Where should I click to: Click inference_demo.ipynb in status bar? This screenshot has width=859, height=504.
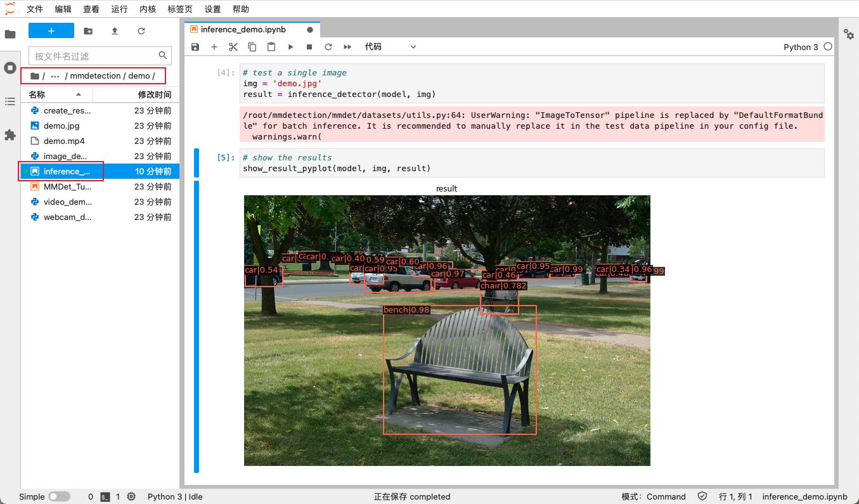(804, 496)
